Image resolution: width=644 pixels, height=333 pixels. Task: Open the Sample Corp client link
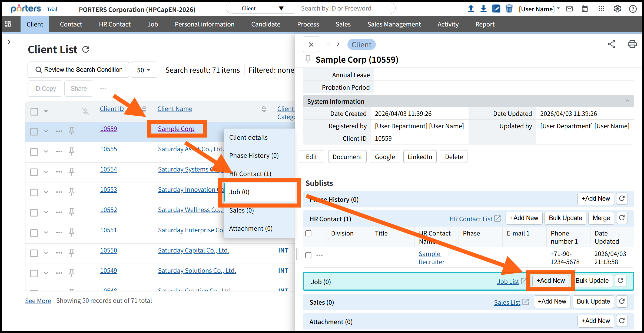point(176,129)
